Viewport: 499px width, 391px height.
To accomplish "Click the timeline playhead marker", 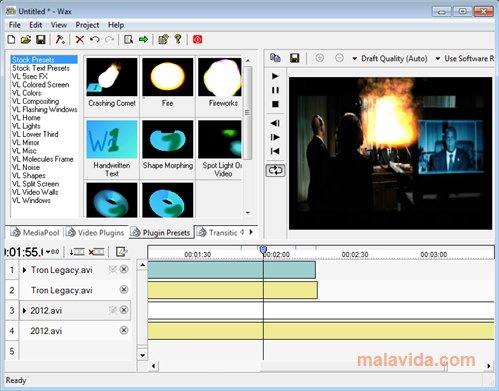I will (263, 250).
